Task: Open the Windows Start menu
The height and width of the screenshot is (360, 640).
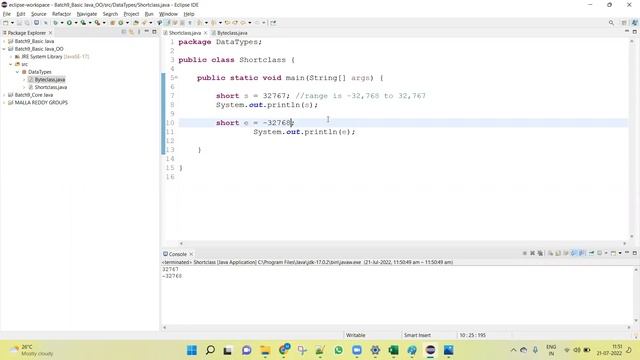Action: pos(191,350)
